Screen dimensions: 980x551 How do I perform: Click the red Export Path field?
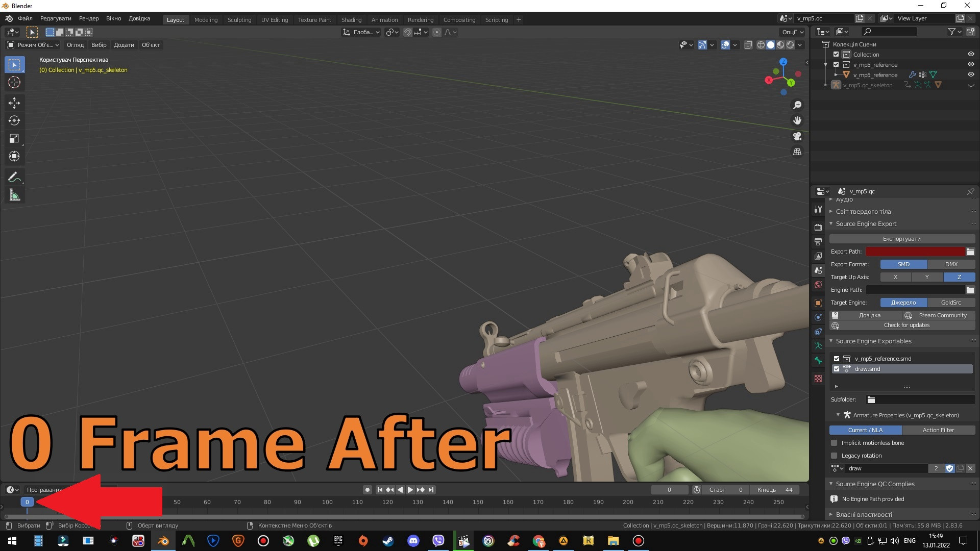915,252
